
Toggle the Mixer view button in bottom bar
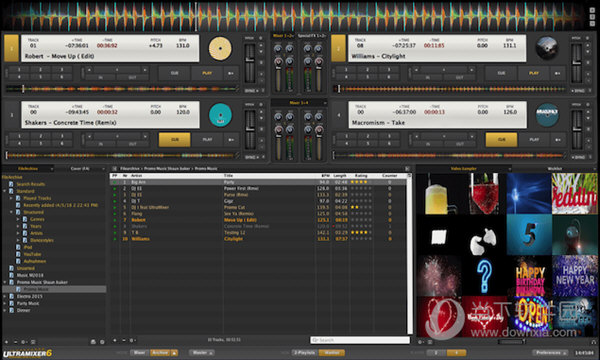tap(139, 352)
